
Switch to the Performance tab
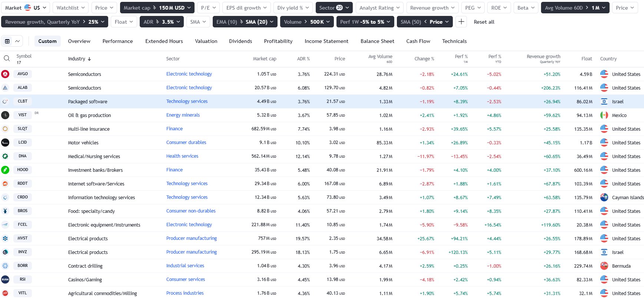click(117, 41)
